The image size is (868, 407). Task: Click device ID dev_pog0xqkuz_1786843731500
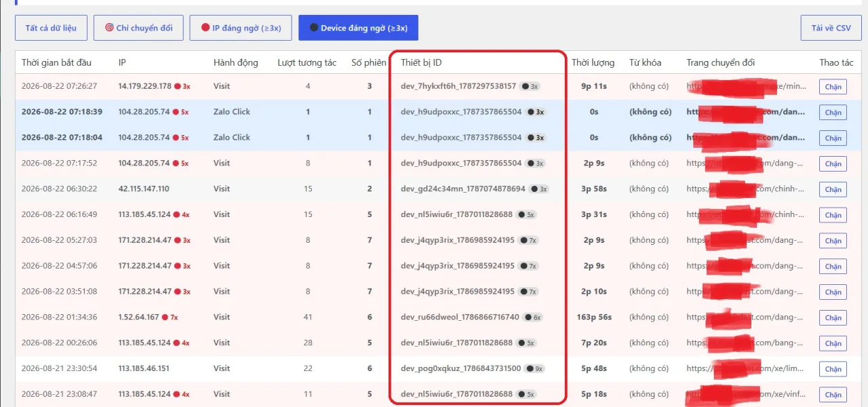coord(461,368)
